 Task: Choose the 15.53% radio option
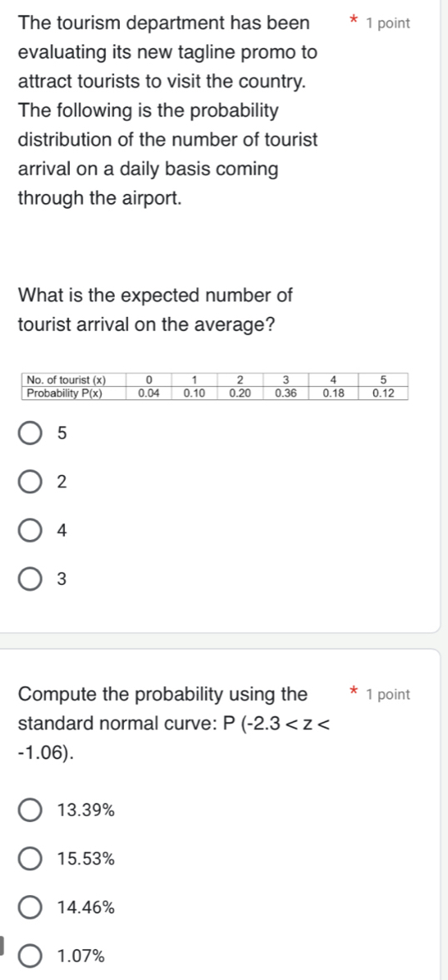click(x=32, y=859)
